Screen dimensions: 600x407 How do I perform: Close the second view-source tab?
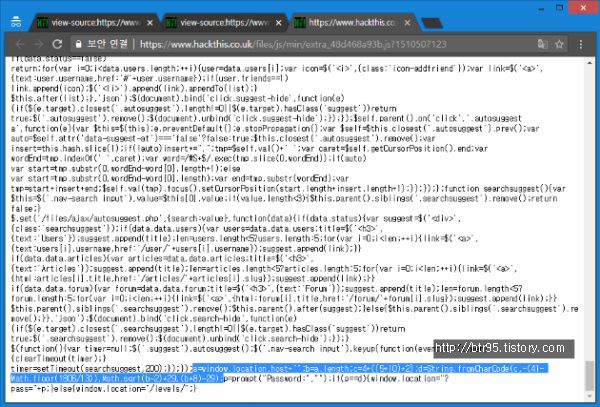tap(279, 23)
